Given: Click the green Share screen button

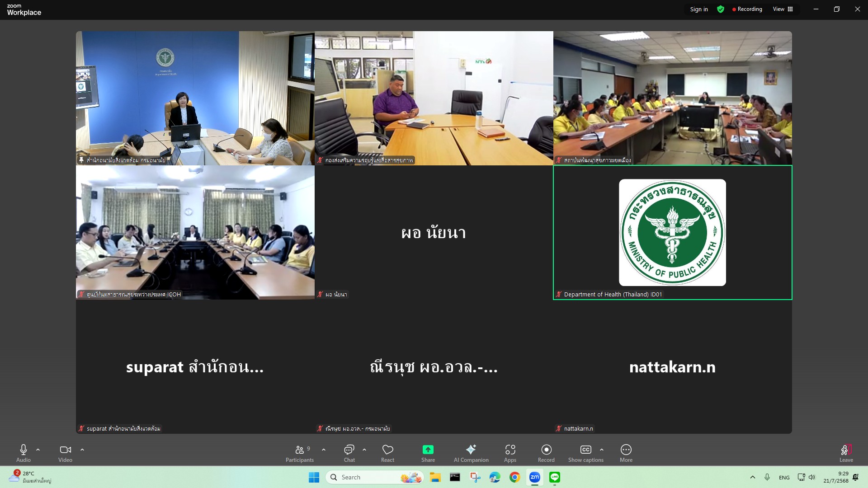Looking at the screenshot, I should pos(428,453).
